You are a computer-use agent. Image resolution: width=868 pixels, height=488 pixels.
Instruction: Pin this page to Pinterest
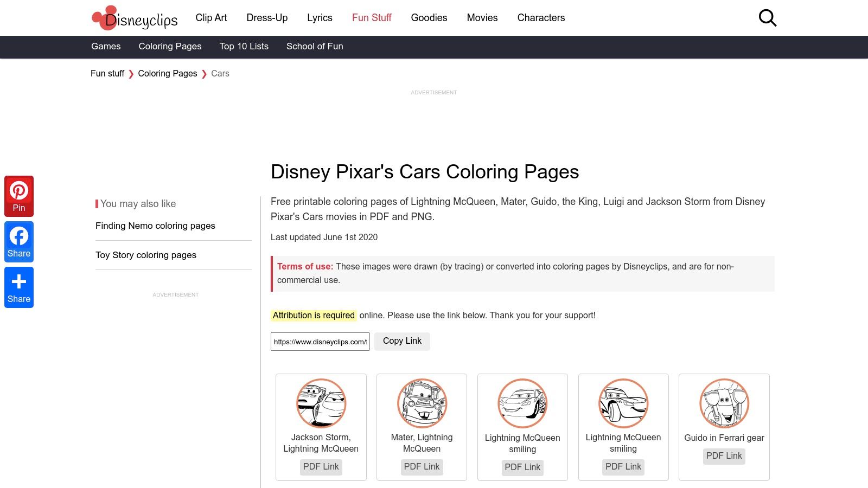[19, 196]
